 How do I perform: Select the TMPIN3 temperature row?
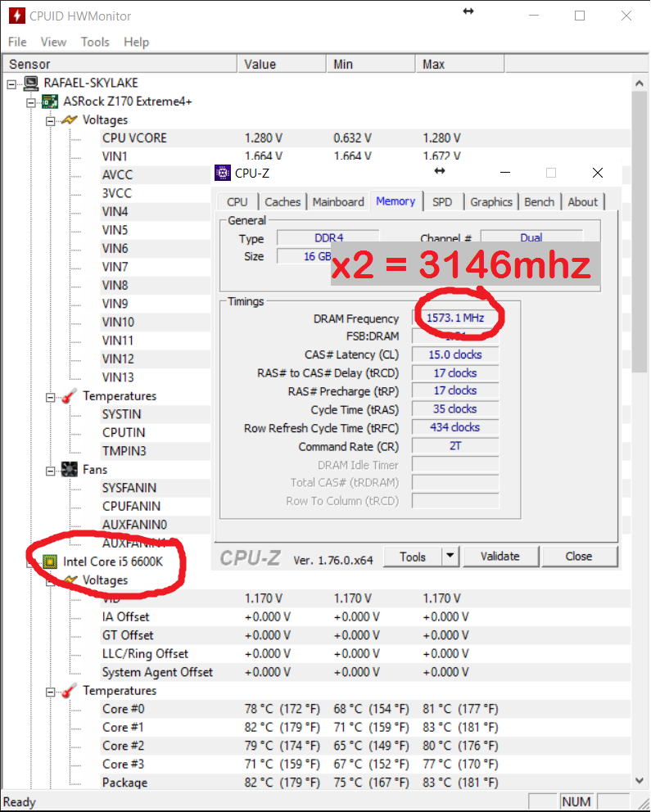pos(156,452)
